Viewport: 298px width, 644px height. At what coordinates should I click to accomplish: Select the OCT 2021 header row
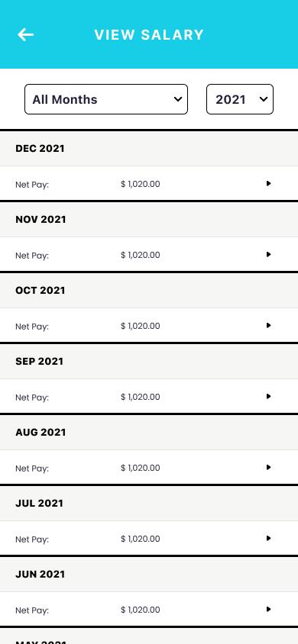tap(149, 291)
